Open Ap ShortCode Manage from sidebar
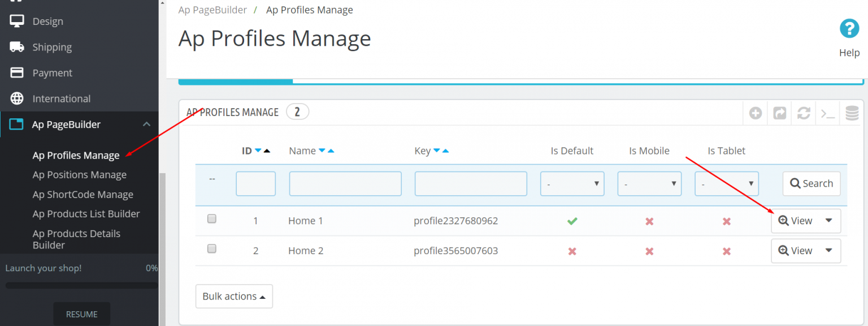The width and height of the screenshot is (868, 326). pyautogui.click(x=83, y=194)
